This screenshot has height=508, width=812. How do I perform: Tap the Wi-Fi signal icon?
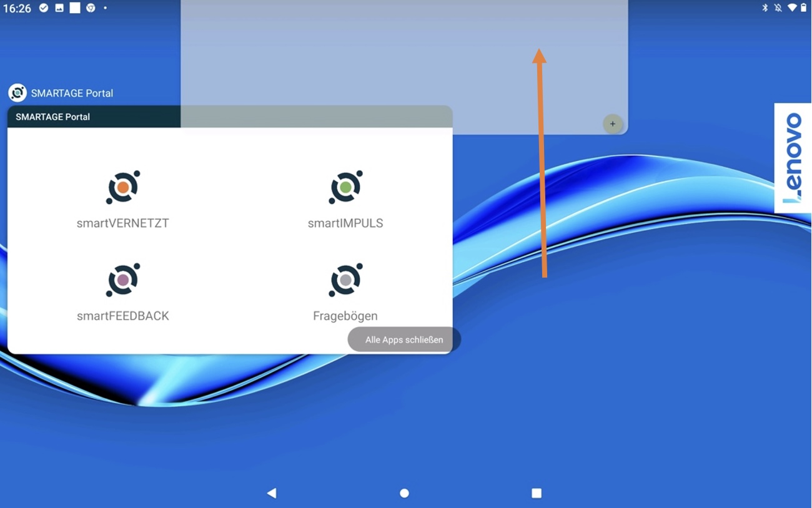[792, 7]
